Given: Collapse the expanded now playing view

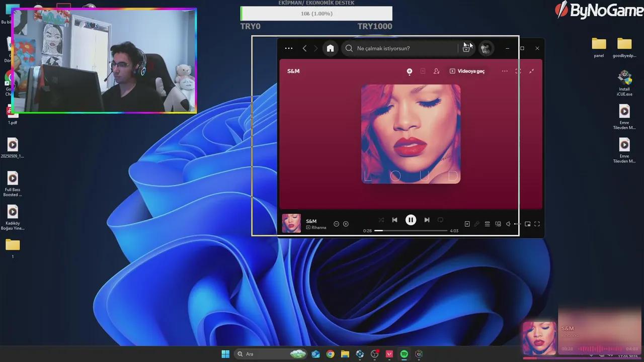Looking at the screenshot, I should [532, 71].
